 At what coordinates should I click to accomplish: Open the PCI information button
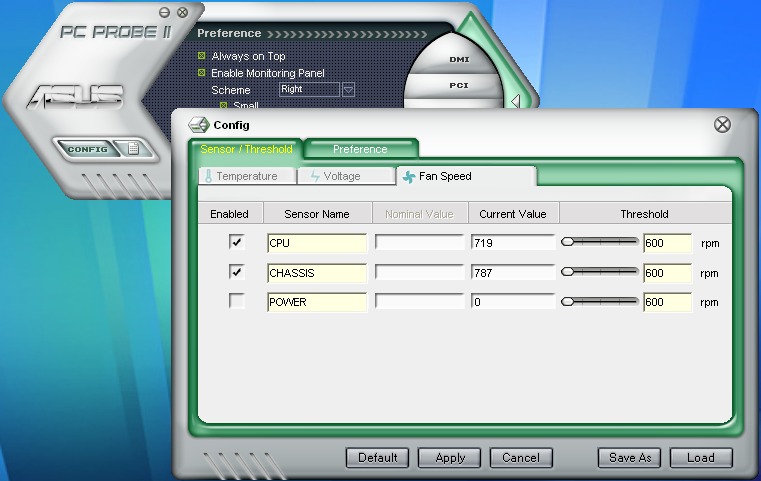pyautogui.click(x=459, y=85)
